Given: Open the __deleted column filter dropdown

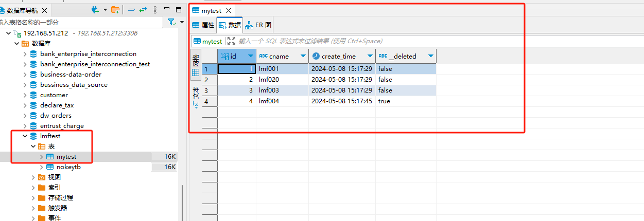Looking at the screenshot, I should 431,56.
